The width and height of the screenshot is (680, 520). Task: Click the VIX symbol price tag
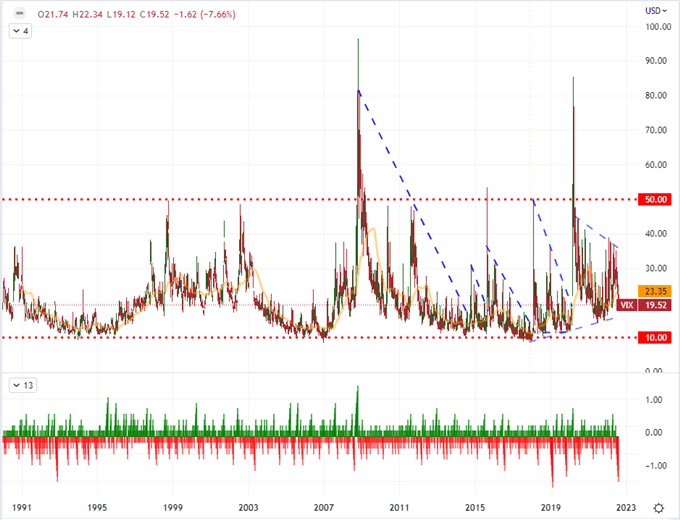pos(627,305)
